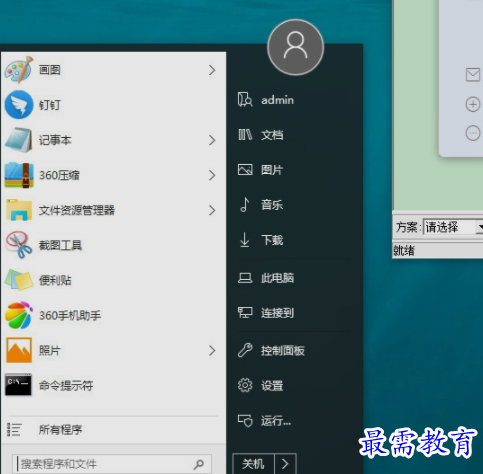
Task: Click the 图片 pictures icon
Action: pyautogui.click(x=245, y=170)
